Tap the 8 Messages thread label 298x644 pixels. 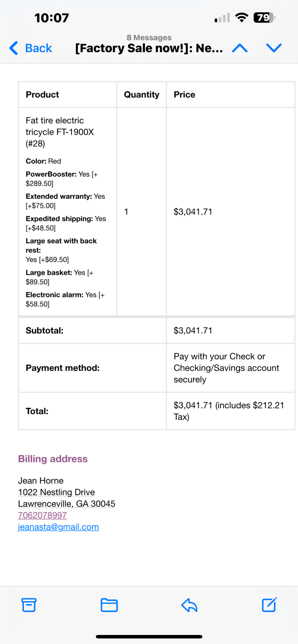149,38
